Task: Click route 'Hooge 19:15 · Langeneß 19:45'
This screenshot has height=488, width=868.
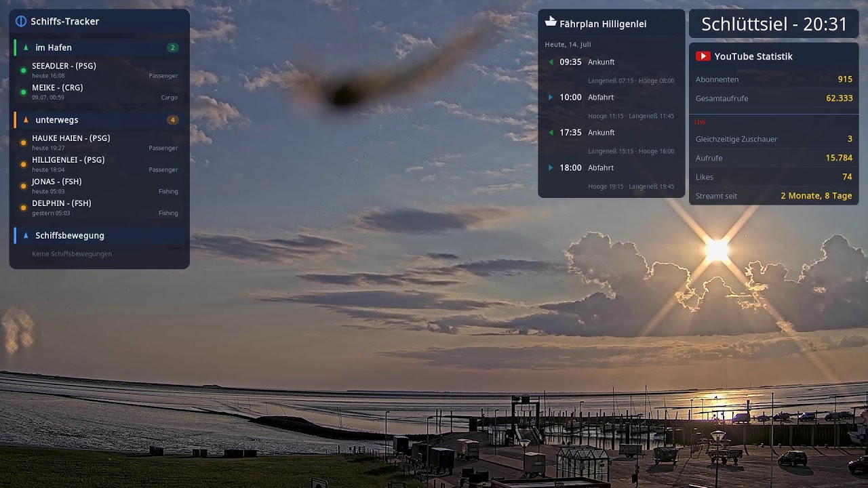Action: click(631, 186)
